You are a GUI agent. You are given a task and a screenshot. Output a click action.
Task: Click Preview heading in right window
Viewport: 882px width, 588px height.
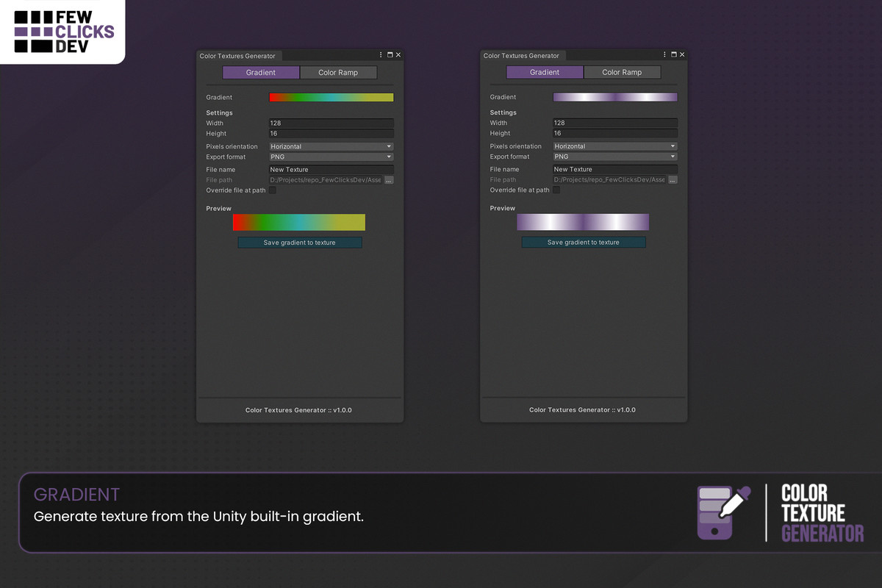(x=503, y=209)
